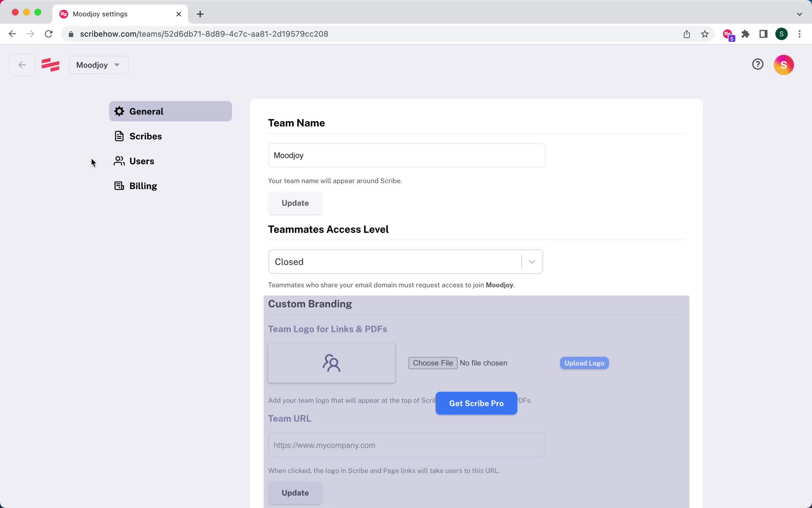Image resolution: width=812 pixels, height=508 pixels.
Task: Click Choose File for team logo
Action: [433, 363]
